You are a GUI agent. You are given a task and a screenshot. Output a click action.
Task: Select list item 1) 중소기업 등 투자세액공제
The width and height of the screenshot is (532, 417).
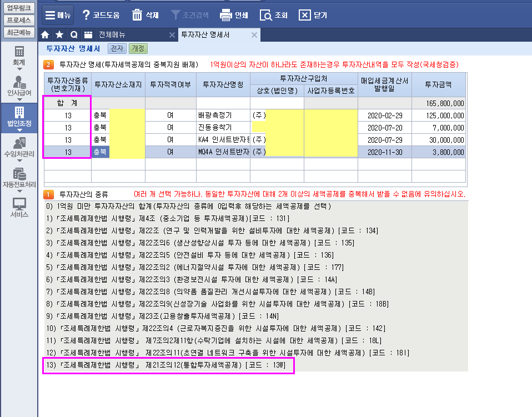(x=168, y=219)
